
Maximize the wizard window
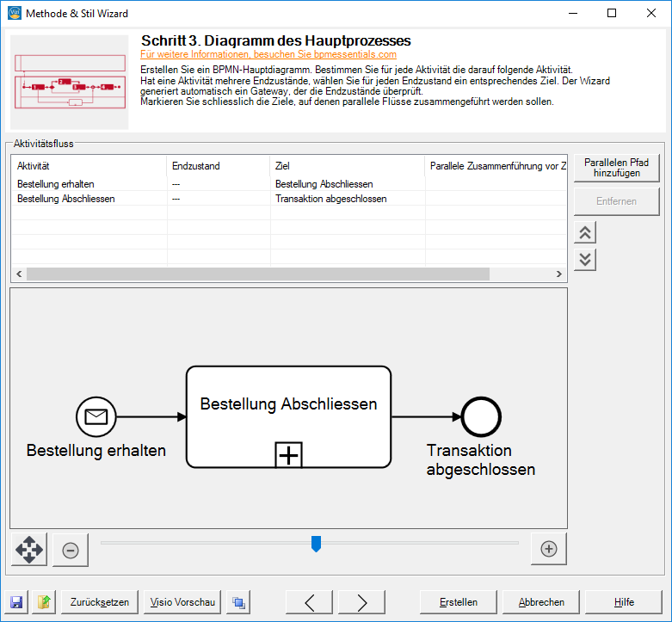click(x=612, y=13)
